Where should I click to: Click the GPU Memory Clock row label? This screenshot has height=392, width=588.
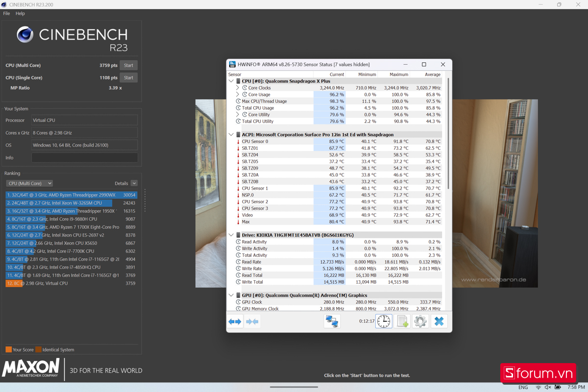[260, 309]
